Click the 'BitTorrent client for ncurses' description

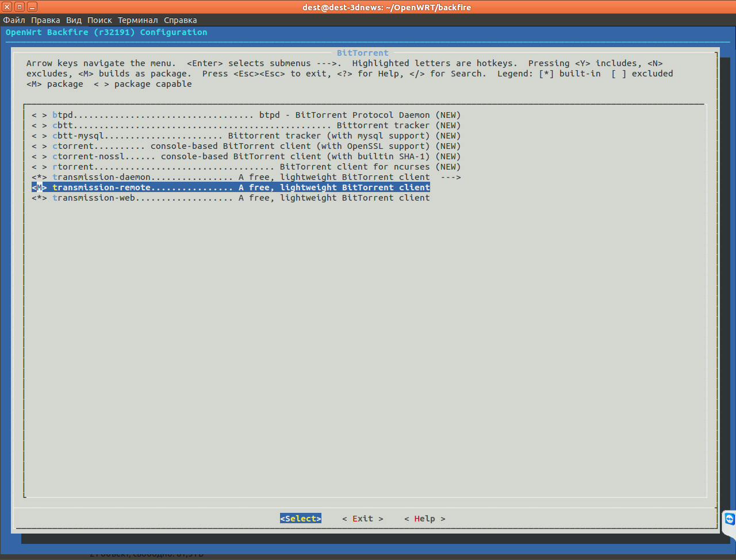click(355, 167)
